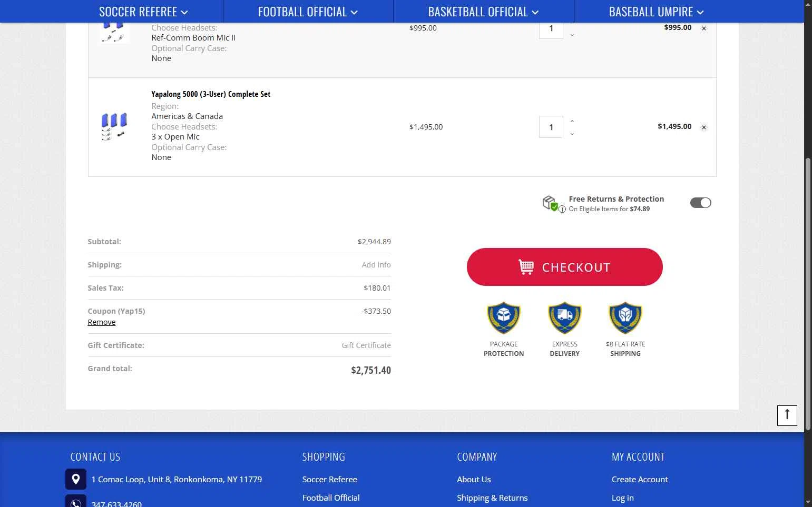
Task: Click Create Account link
Action: pyautogui.click(x=640, y=479)
